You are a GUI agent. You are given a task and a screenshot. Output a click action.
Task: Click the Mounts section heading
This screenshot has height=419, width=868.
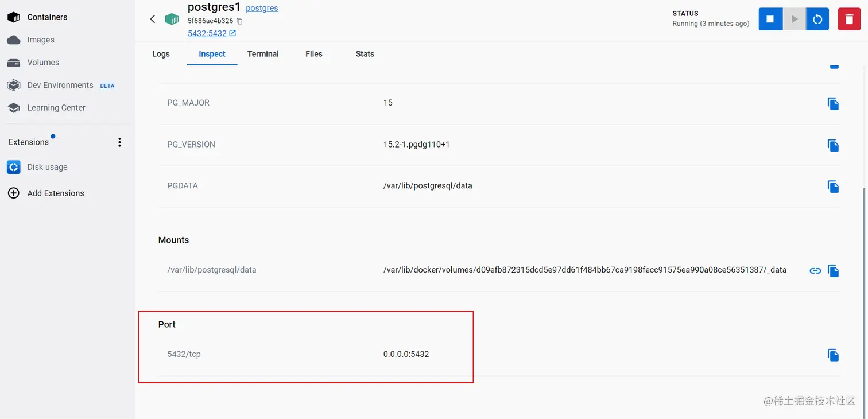pyautogui.click(x=173, y=240)
